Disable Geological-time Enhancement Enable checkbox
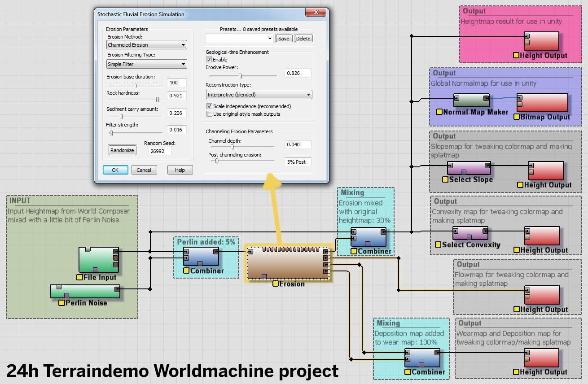 coord(209,60)
